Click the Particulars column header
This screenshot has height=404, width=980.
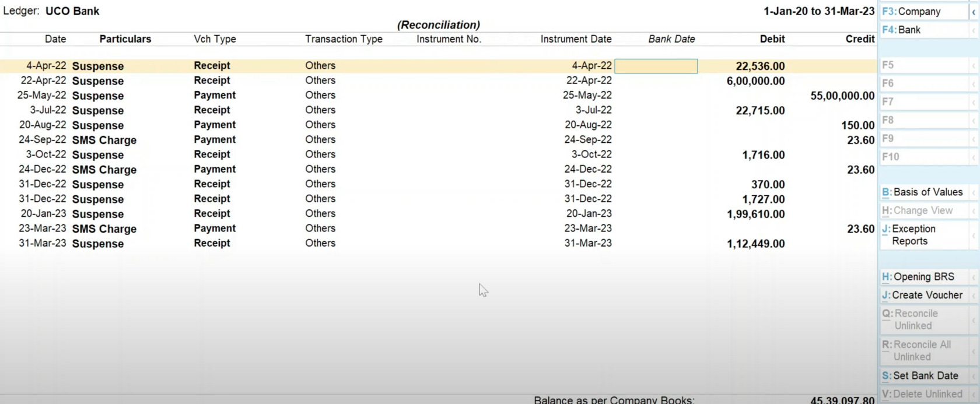click(x=125, y=39)
